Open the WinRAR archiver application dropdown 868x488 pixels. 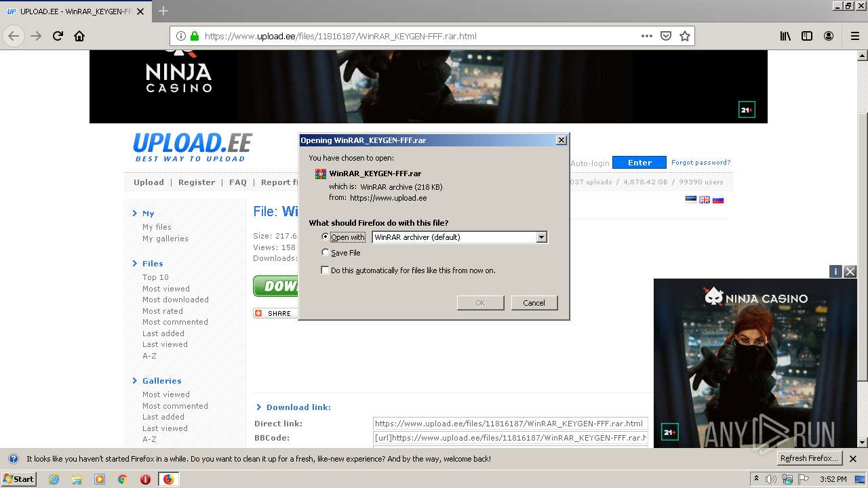[x=460, y=237]
